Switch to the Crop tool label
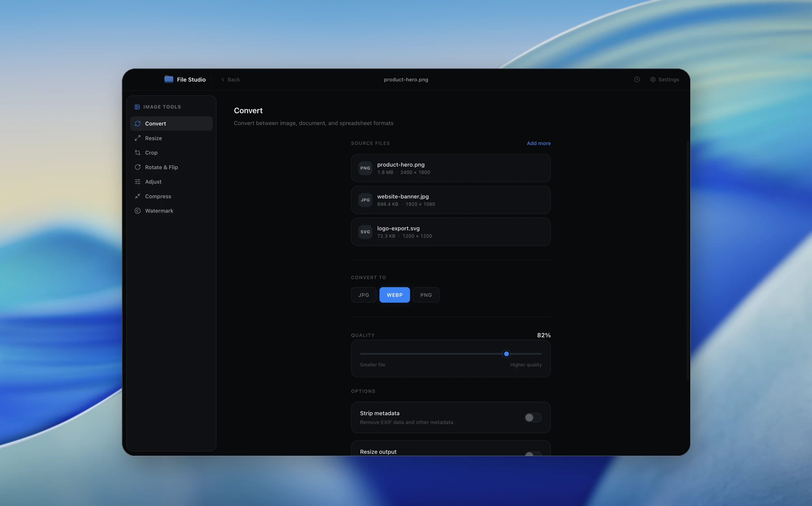The image size is (812, 506). [151, 153]
